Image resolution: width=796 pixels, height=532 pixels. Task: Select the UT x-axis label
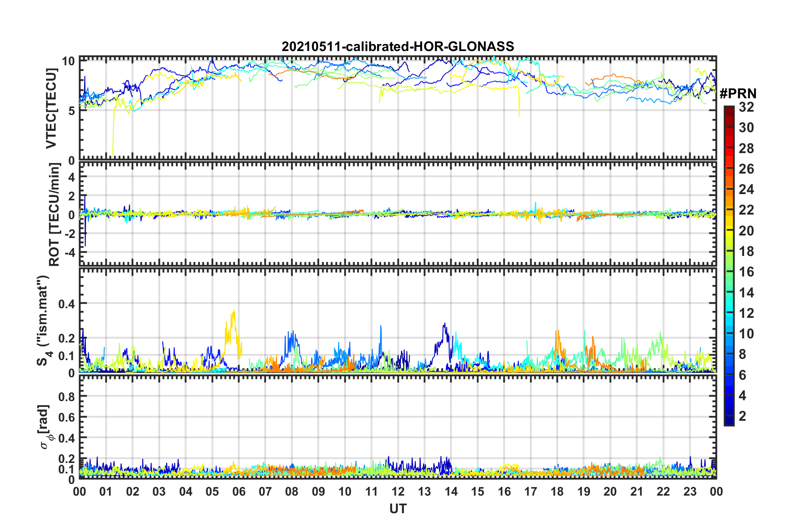tap(398, 509)
